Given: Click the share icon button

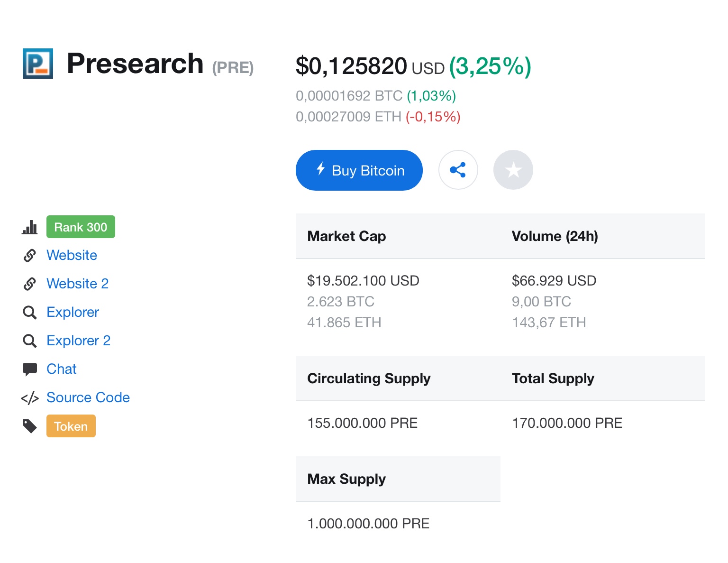Looking at the screenshot, I should click(458, 170).
